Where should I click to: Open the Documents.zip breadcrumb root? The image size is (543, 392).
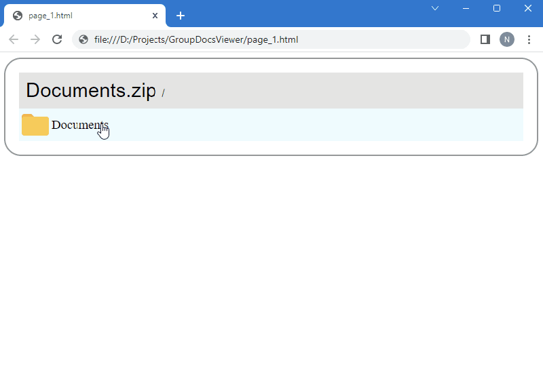coord(91,90)
